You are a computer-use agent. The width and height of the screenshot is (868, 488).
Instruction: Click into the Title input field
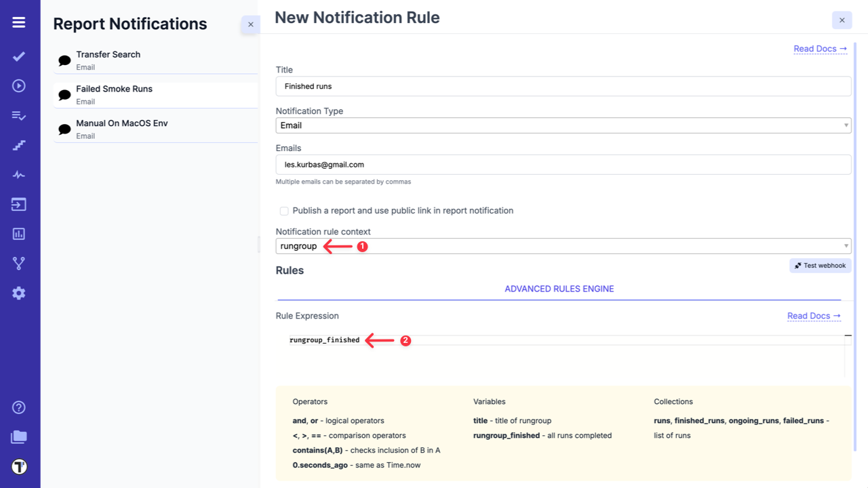[563, 86]
